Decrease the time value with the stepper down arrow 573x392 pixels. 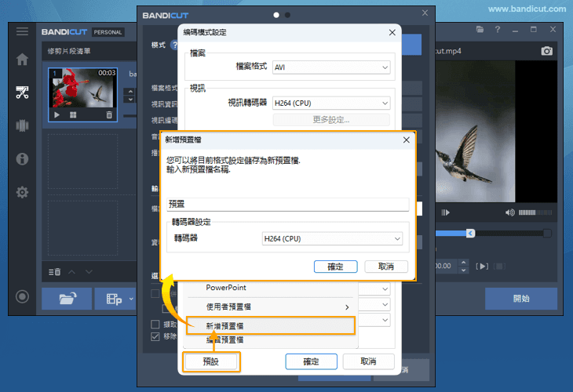pos(463,270)
